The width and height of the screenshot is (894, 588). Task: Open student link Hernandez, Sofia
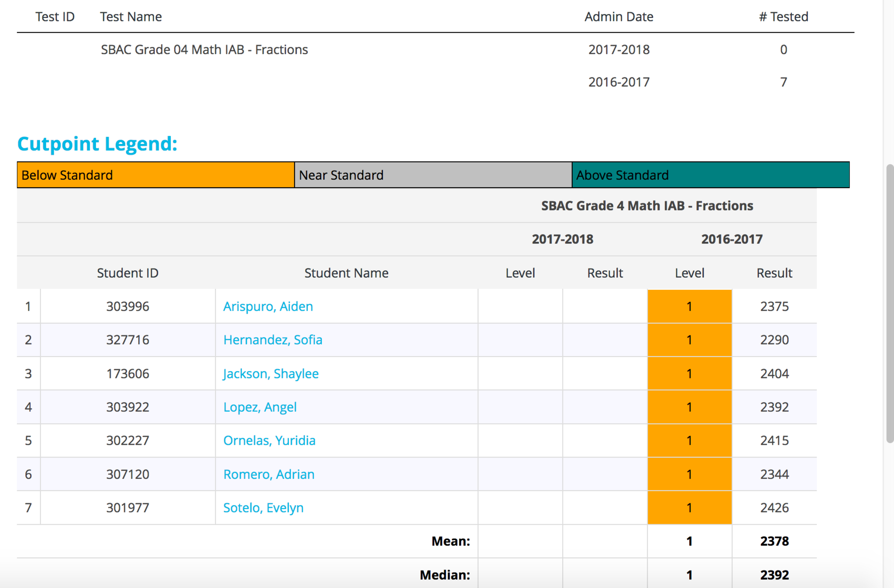pyautogui.click(x=273, y=340)
